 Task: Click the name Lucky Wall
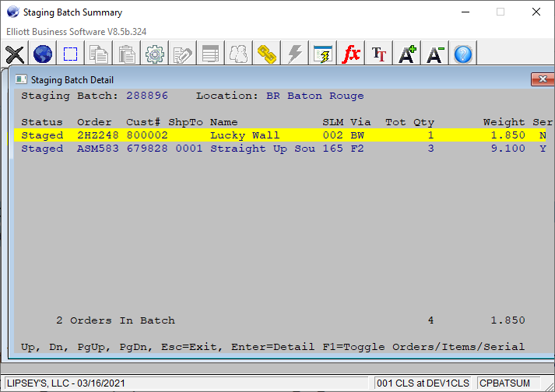(x=245, y=135)
